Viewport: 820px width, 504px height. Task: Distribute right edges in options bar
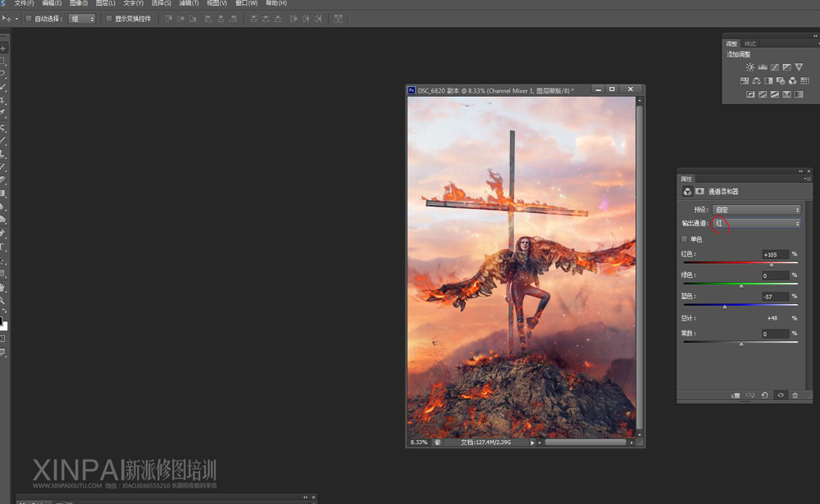coord(318,19)
